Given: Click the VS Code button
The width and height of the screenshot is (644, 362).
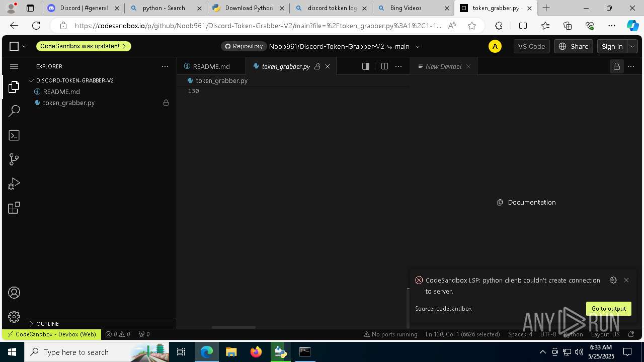Looking at the screenshot, I should coord(532,46).
